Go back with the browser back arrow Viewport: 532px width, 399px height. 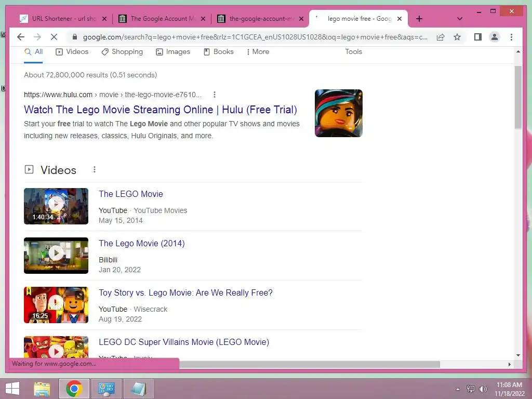21,37
